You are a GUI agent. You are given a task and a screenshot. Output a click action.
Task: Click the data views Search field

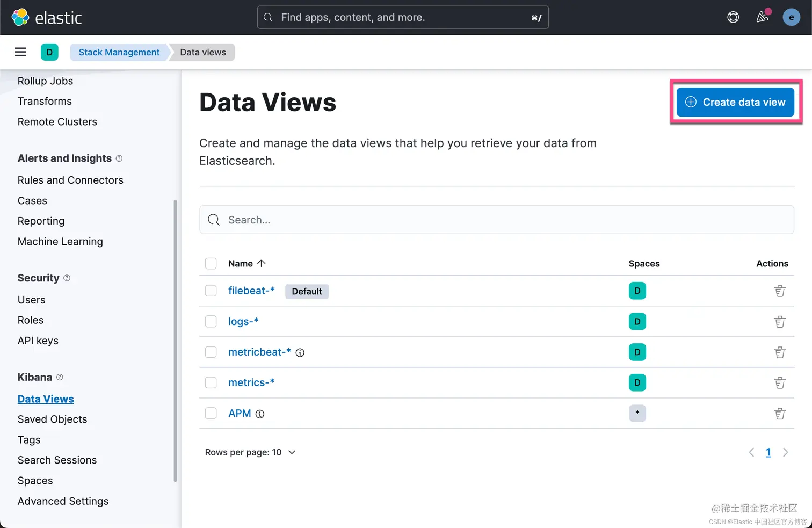pos(497,220)
